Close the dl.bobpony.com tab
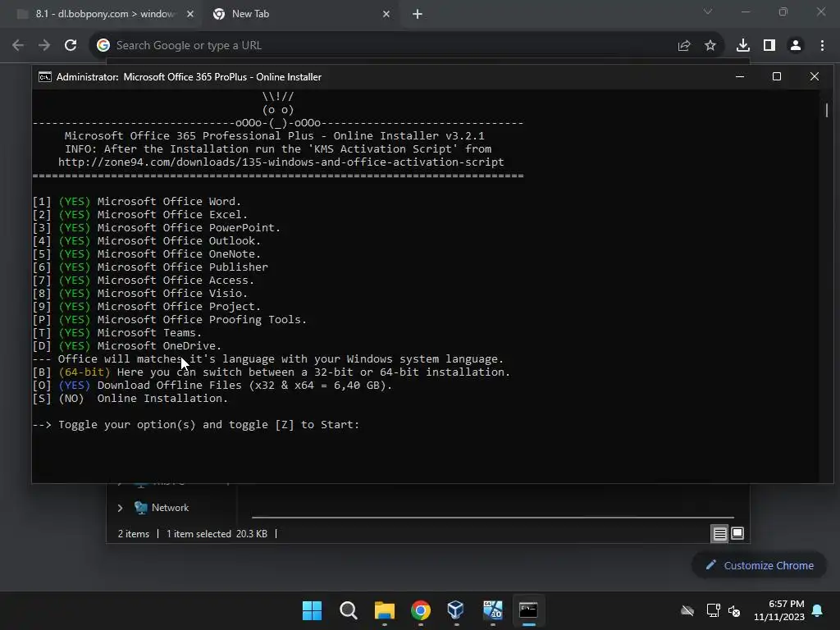 tap(190, 15)
